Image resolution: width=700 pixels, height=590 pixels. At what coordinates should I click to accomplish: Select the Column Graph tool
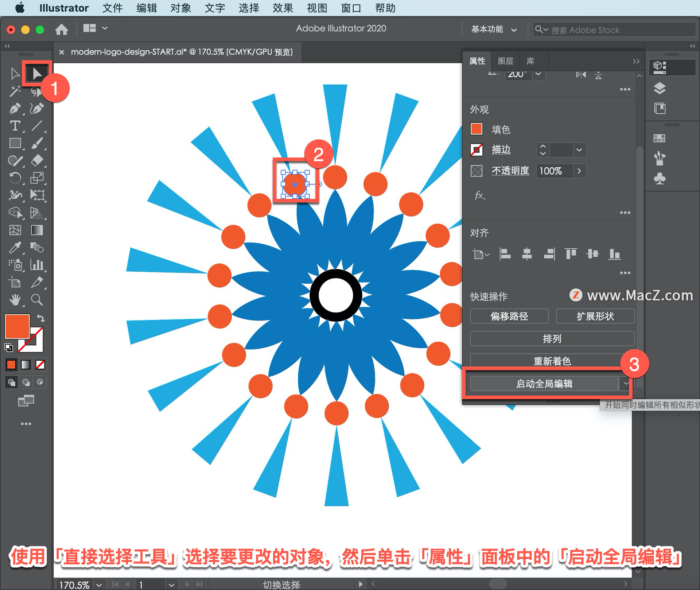[x=37, y=265]
